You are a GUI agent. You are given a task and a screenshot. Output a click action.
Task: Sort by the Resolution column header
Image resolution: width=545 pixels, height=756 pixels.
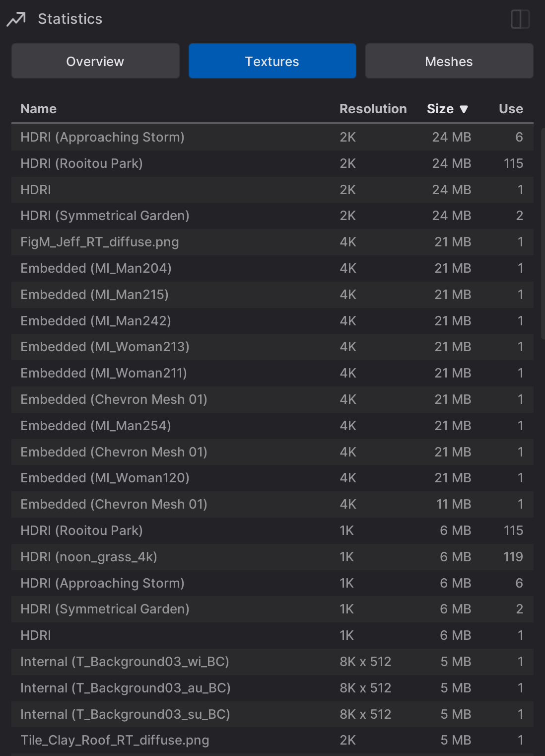tap(373, 109)
